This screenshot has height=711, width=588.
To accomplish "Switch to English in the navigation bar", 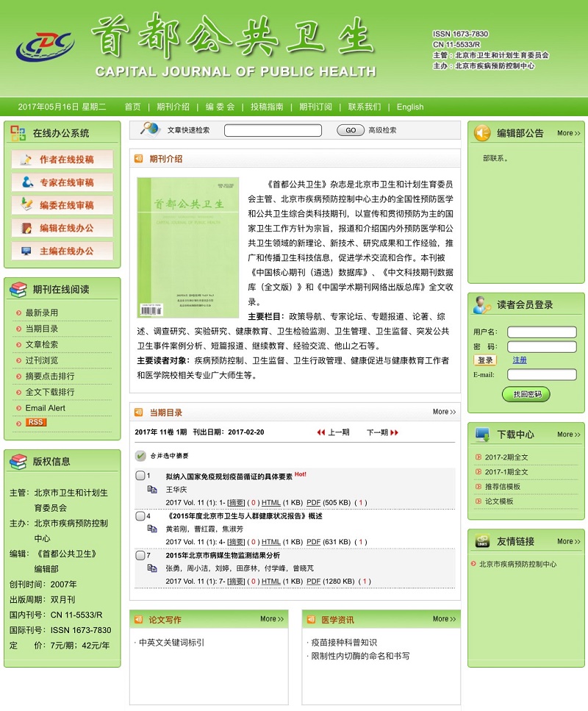I will point(410,107).
